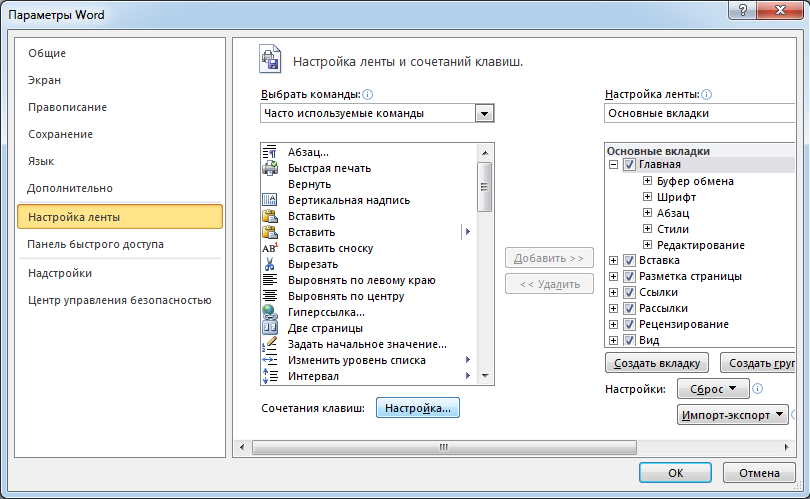Click the ribbon customization header icon
Viewport: 810px width, 499px height.
(270, 59)
